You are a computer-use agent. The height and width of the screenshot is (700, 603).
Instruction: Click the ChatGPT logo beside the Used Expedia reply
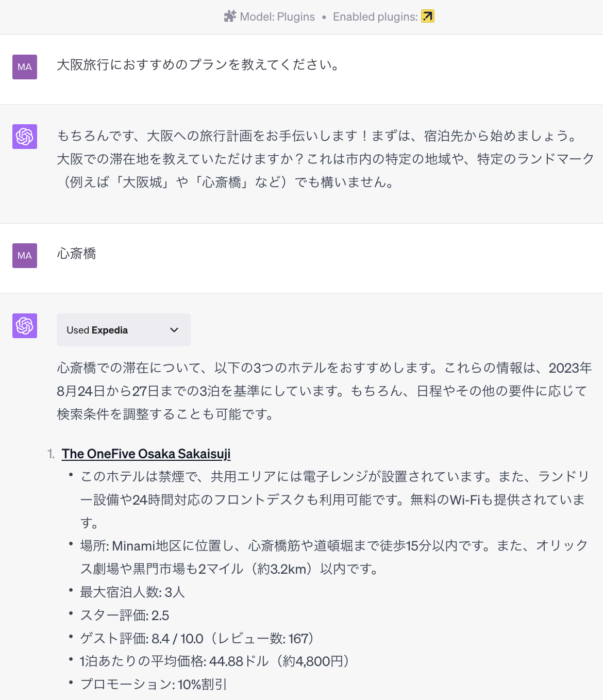pyautogui.click(x=25, y=326)
